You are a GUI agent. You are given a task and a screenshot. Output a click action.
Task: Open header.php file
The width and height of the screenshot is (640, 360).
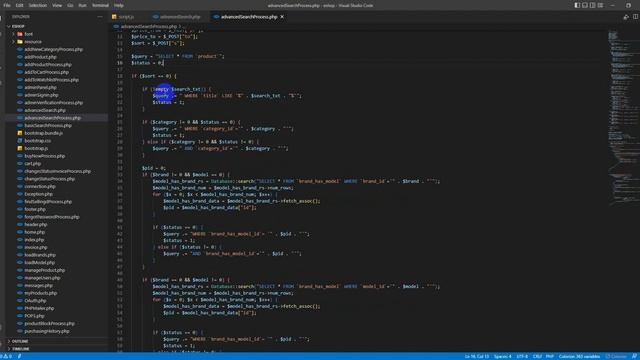(x=36, y=224)
